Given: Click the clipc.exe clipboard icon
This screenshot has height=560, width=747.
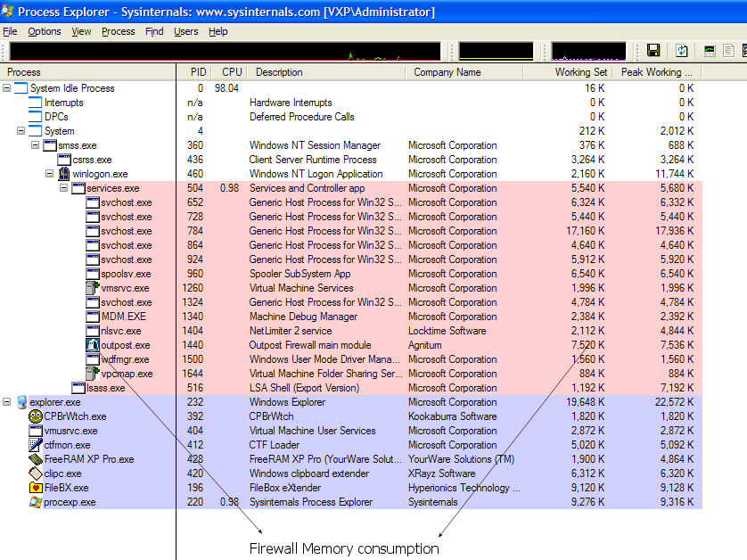Looking at the screenshot, I should [x=36, y=474].
